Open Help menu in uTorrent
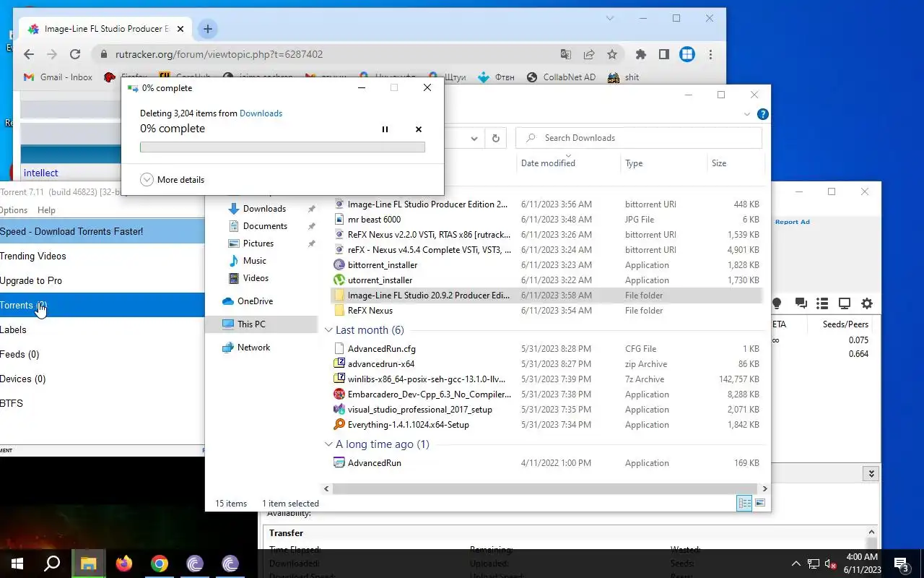 pyautogui.click(x=46, y=210)
